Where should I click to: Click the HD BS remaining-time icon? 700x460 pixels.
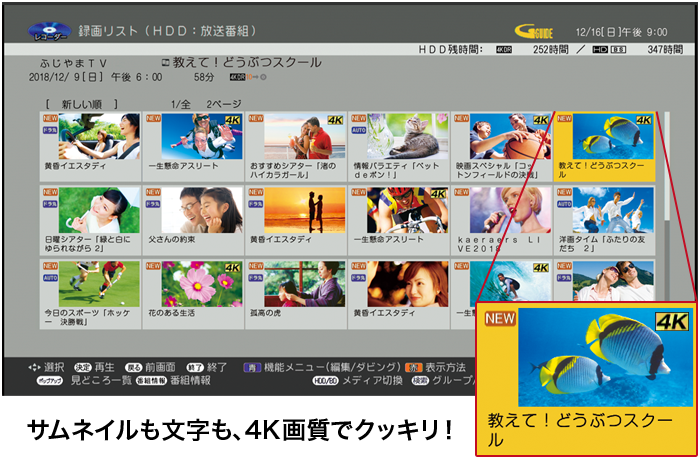(x=609, y=50)
